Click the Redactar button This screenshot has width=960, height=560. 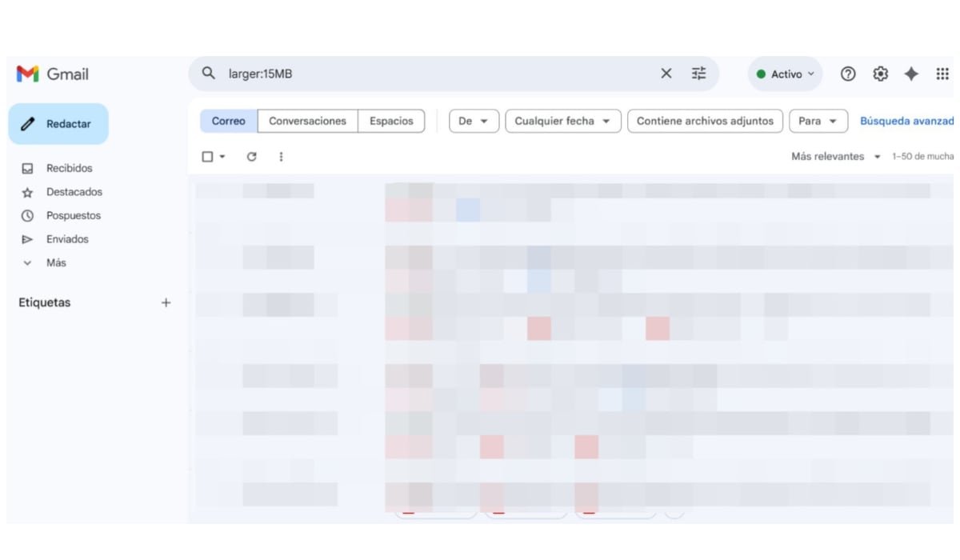(58, 124)
